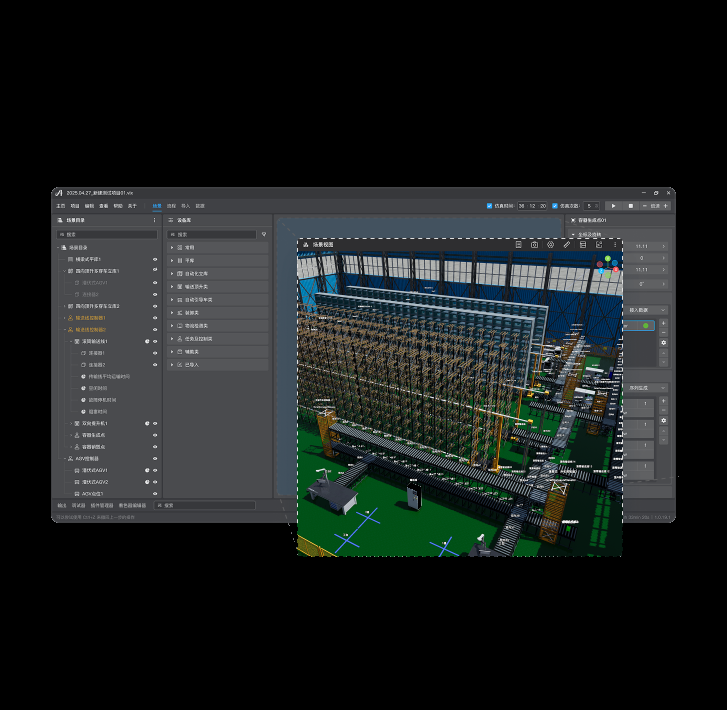Click the document page icon in scene view toolbar
Screen dimensions: 727x710
coord(518,244)
